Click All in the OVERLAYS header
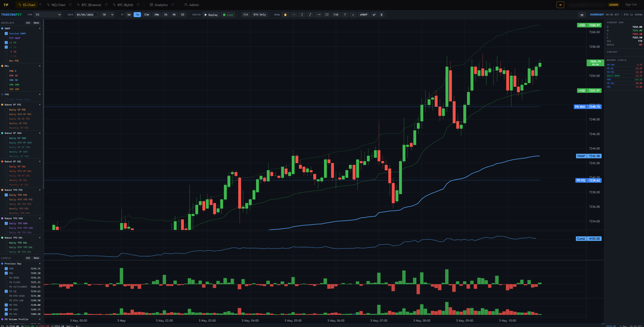644x327 pixels. (x=28, y=23)
